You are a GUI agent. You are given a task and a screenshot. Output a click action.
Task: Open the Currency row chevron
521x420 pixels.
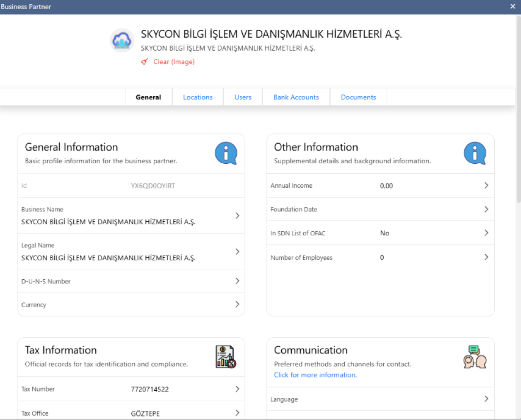237,304
